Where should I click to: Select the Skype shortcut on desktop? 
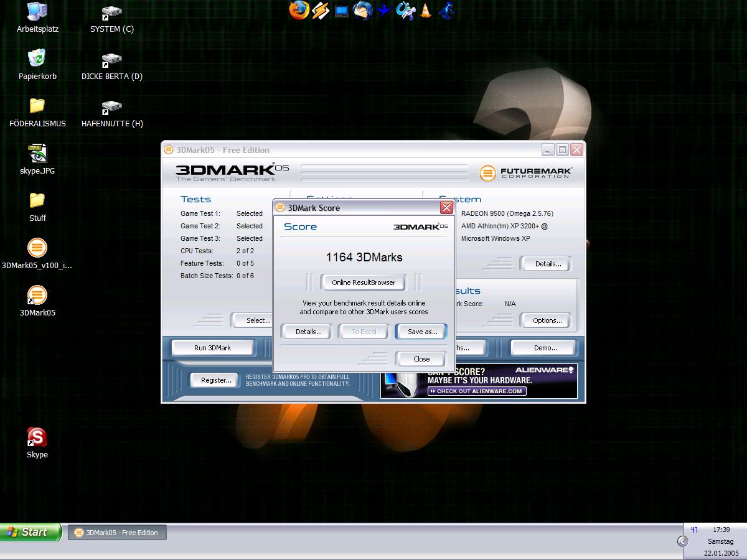(x=37, y=443)
